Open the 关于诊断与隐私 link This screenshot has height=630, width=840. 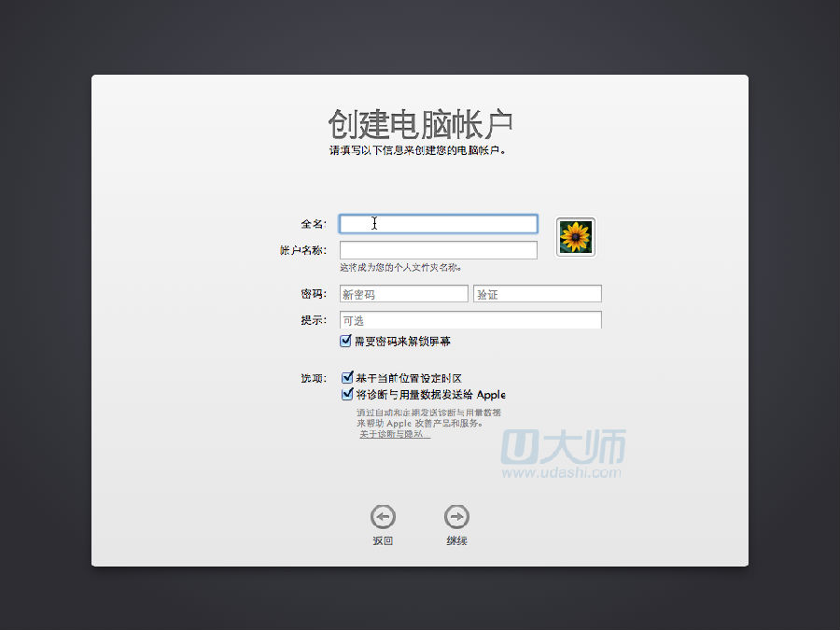click(x=394, y=435)
